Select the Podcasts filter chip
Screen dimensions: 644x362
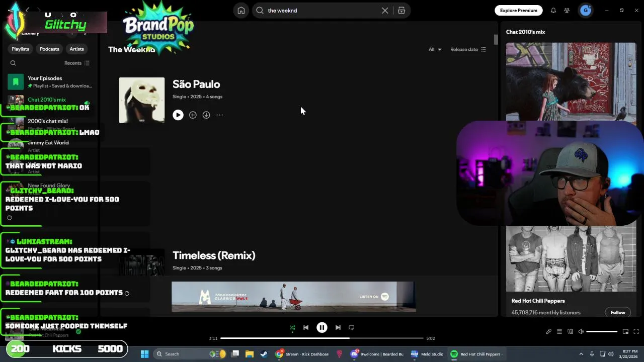pos(49,49)
